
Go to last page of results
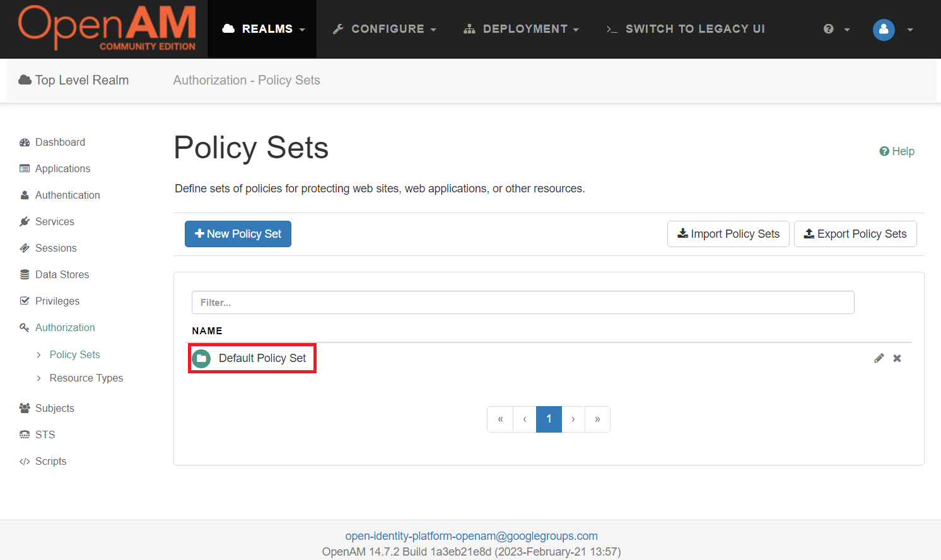pos(597,419)
